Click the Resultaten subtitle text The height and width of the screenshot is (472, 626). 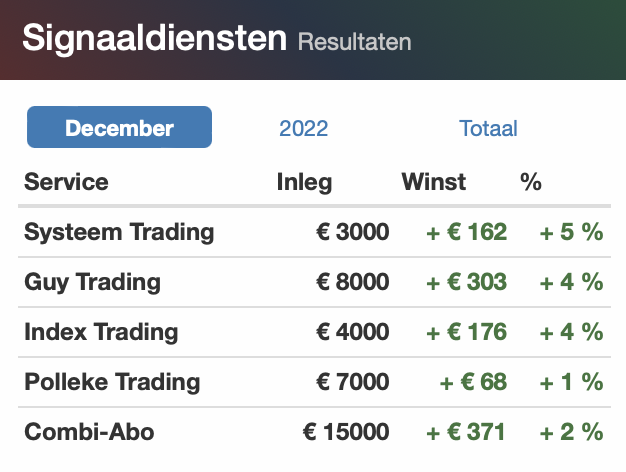(355, 42)
